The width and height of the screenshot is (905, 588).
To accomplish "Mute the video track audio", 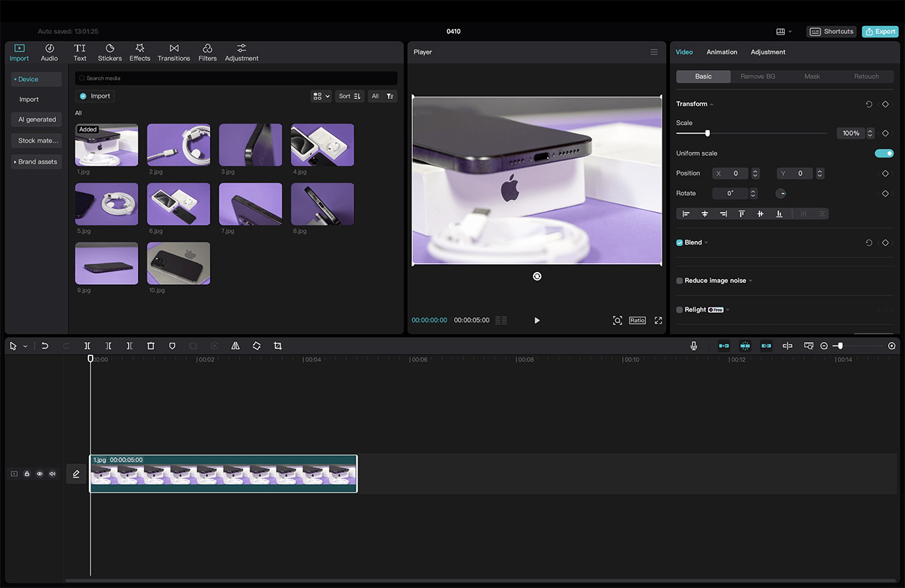I will [52, 474].
